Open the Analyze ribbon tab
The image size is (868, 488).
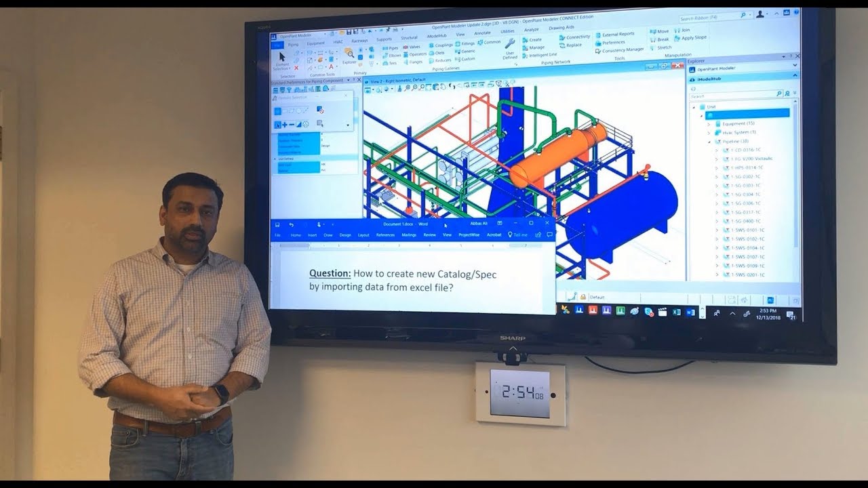pyautogui.click(x=532, y=30)
